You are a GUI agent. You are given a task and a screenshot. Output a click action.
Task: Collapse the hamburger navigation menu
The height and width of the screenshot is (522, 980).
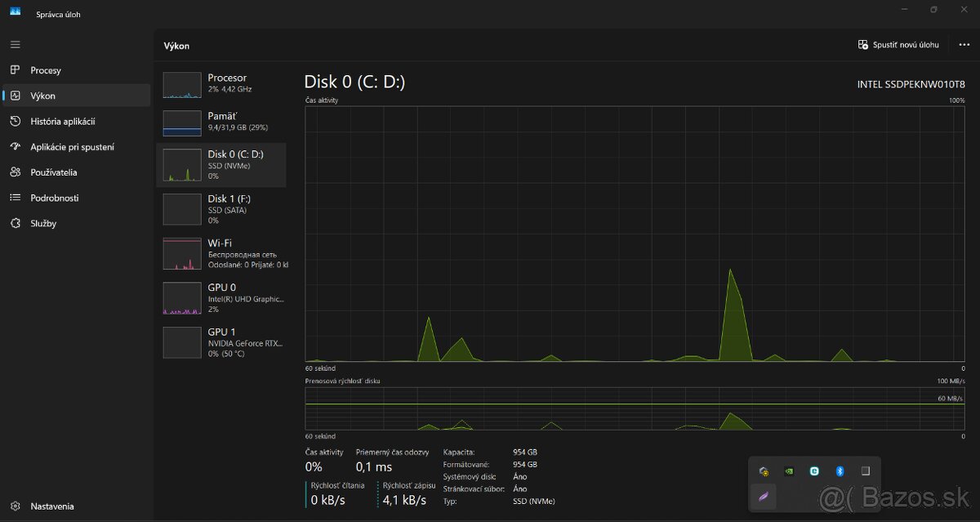coord(16,44)
